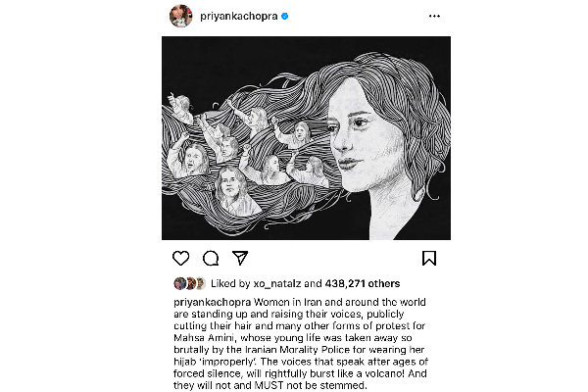Like the post with the heart icon

179,259
